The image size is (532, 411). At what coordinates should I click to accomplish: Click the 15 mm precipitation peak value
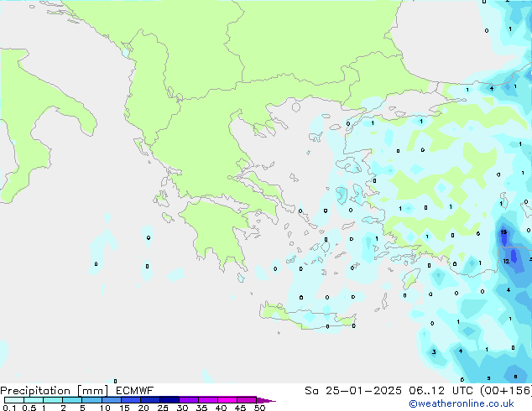pos(503,232)
